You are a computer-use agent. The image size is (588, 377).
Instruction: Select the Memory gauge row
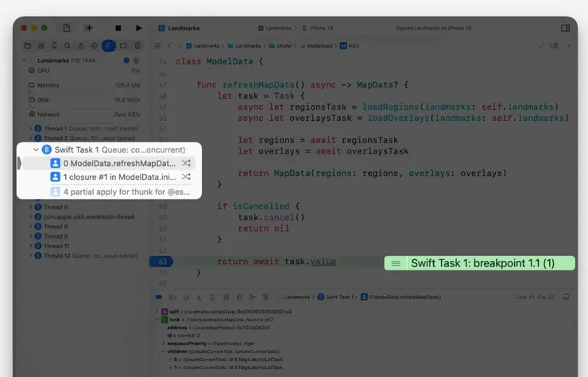point(84,85)
